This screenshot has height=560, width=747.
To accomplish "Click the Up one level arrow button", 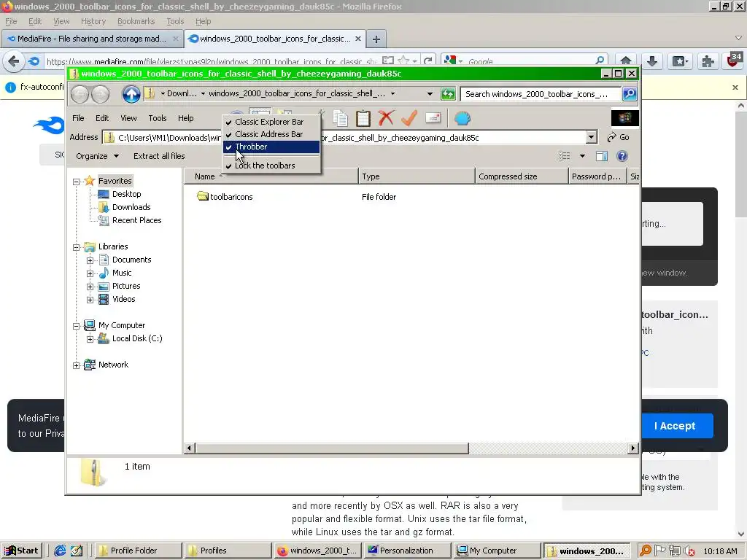I will (x=131, y=94).
